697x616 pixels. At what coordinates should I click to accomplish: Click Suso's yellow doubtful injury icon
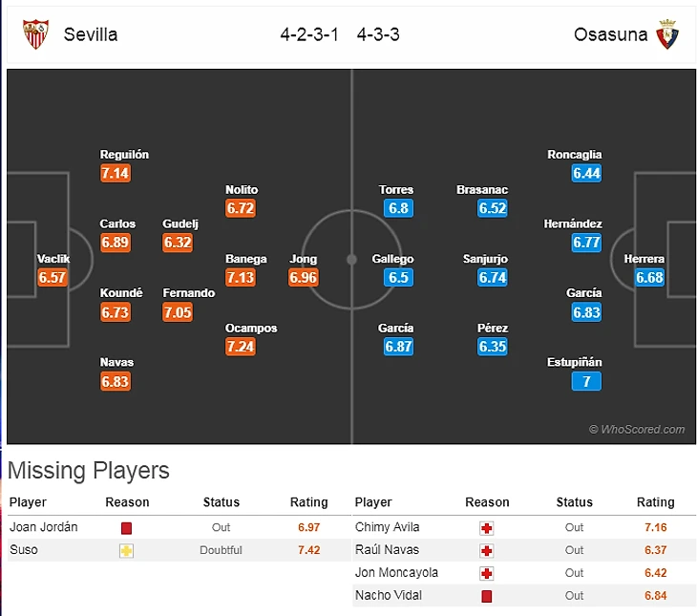(x=127, y=550)
